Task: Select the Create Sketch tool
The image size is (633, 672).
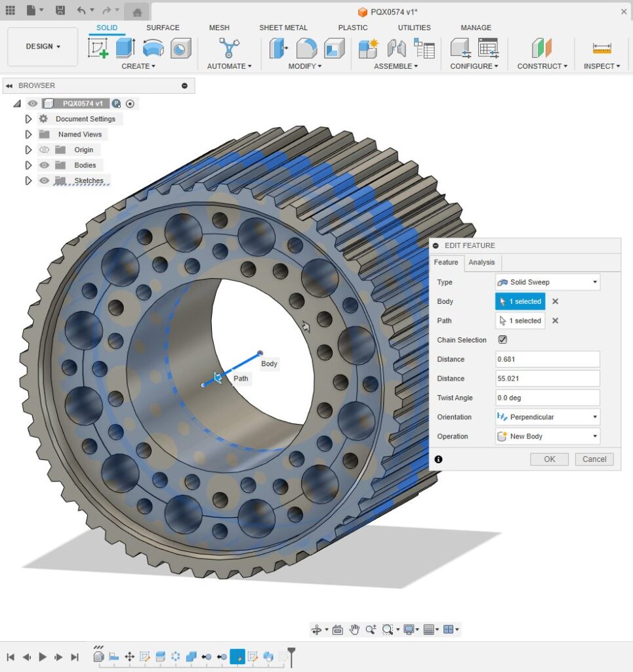Action: pos(98,49)
